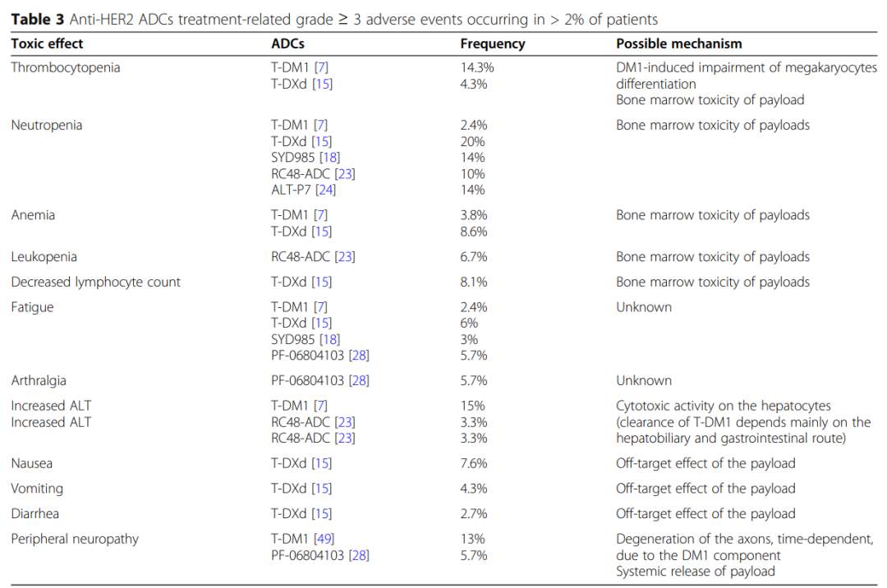Select the "Possible mechanism" column header
Image resolution: width=887 pixels, height=588 pixels.
(x=678, y=44)
